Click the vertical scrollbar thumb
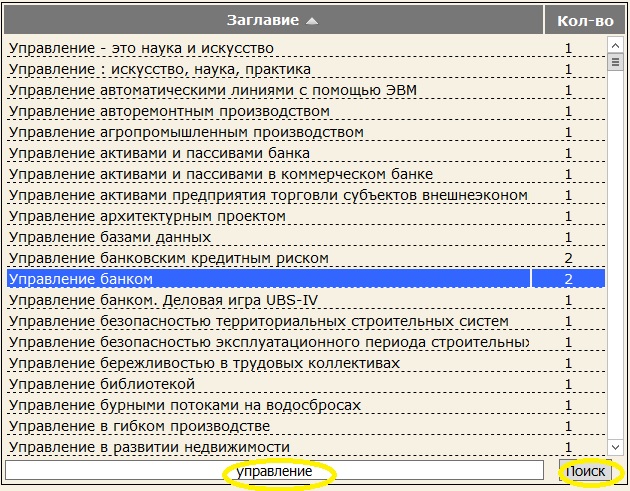Image resolution: width=630 pixels, height=491 pixels. (x=616, y=62)
